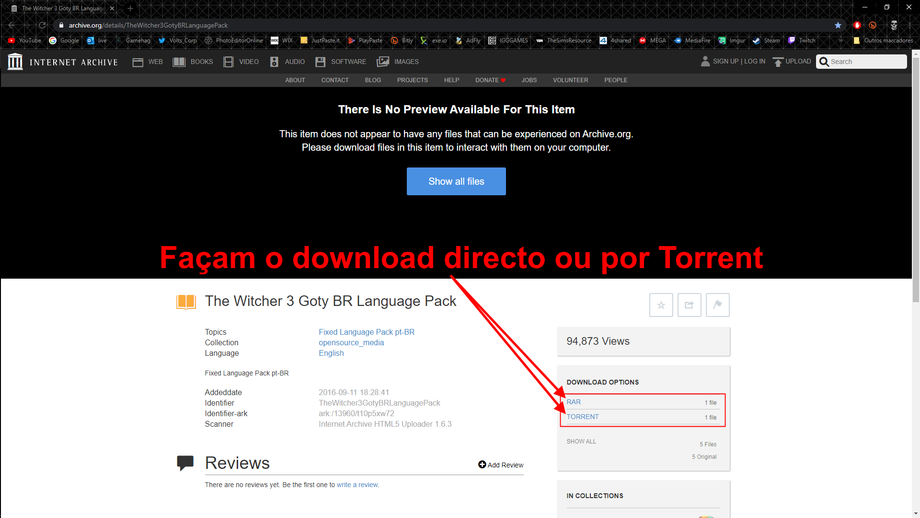920x518 pixels.
Task: Reload the page with refresh icon
Action: (x=42, y=25)
